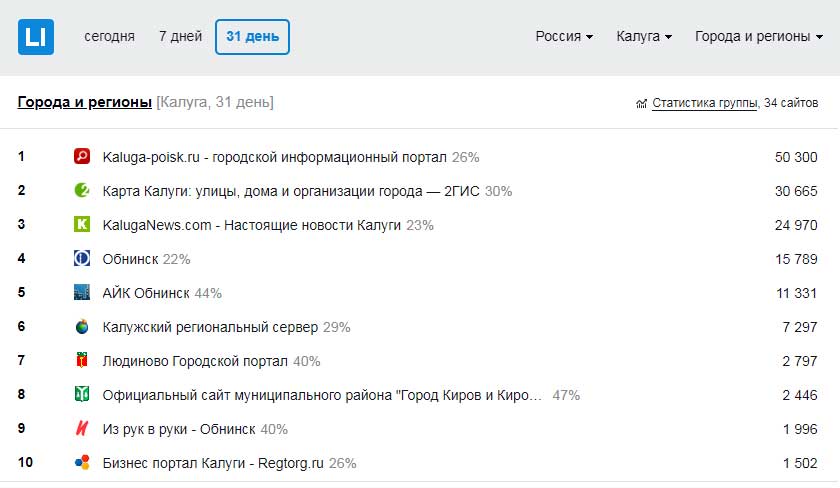This screenshot has width=840, height=488.
Task: Click the Калужский региональный сервер globe favicon
Action: coord(82,327)
